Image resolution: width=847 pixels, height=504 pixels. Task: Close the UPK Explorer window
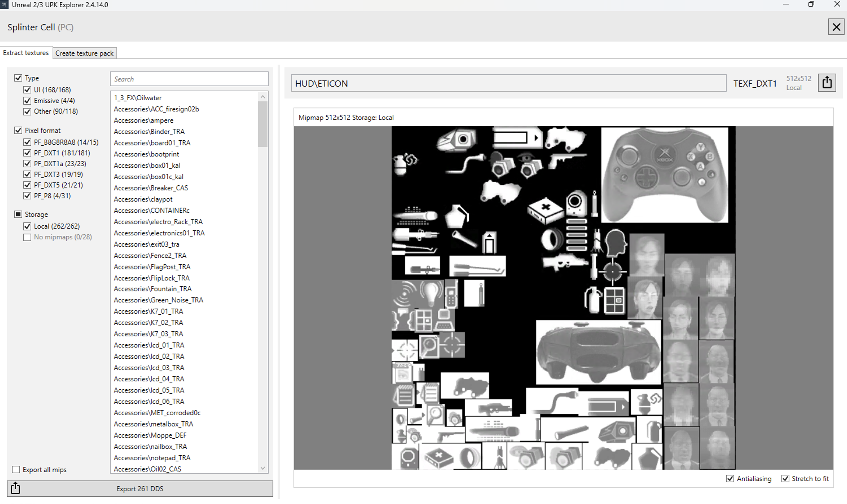[837, 5]
